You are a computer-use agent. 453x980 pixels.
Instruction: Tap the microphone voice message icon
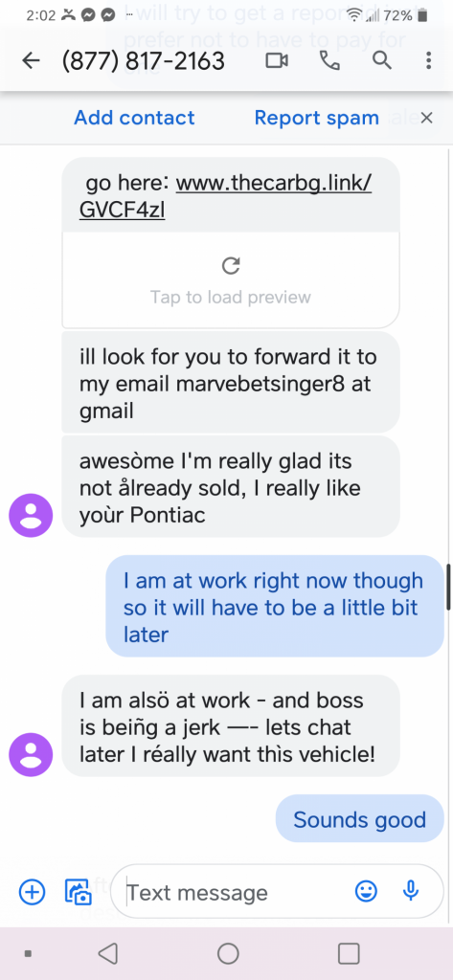pos(411,891)
